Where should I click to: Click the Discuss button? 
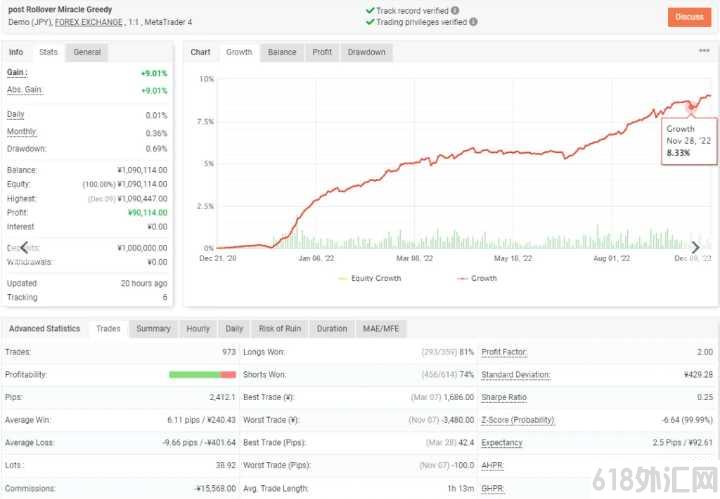pyautogui.click(x=689, y=17)
